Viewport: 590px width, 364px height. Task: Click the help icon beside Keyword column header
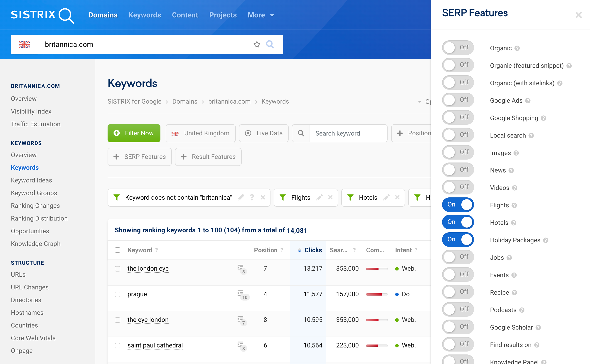point(156,250)
